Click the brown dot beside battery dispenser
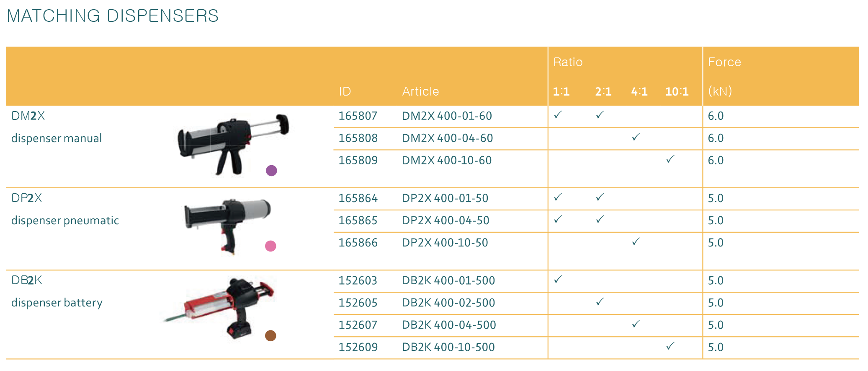This screenshot has width=868, height=371. (270, 336)
